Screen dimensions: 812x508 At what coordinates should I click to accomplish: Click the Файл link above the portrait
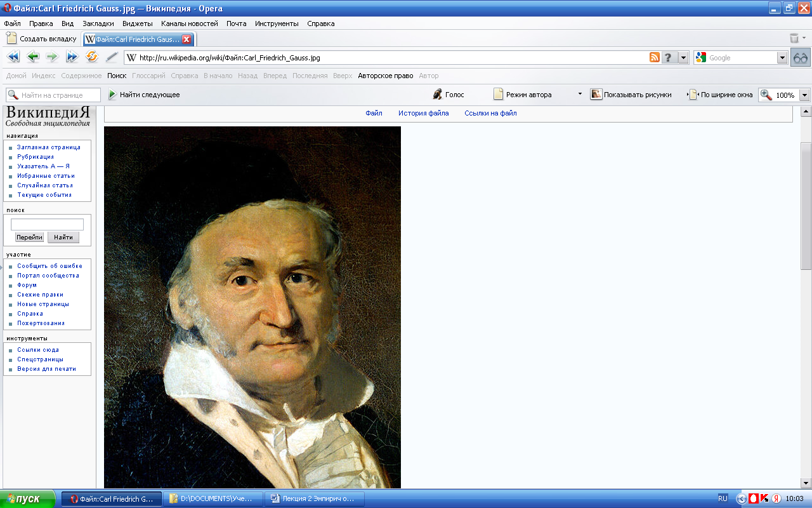click(374, 113)
